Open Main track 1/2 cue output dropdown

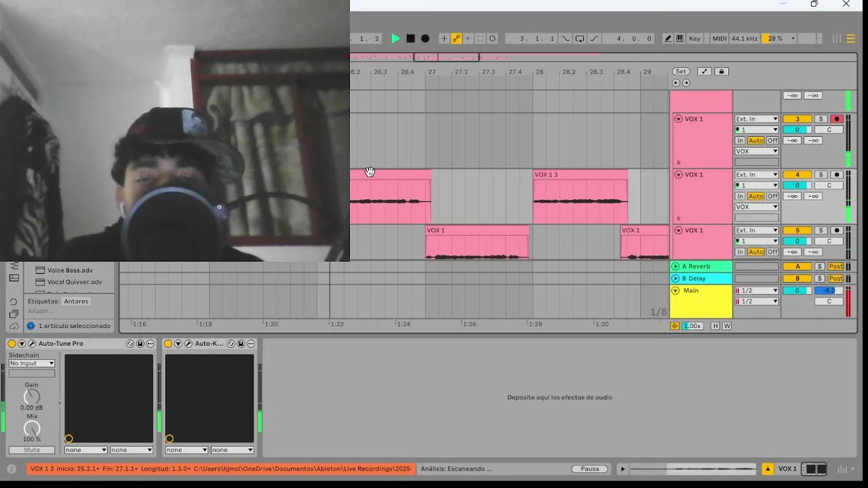click(757, 291)
